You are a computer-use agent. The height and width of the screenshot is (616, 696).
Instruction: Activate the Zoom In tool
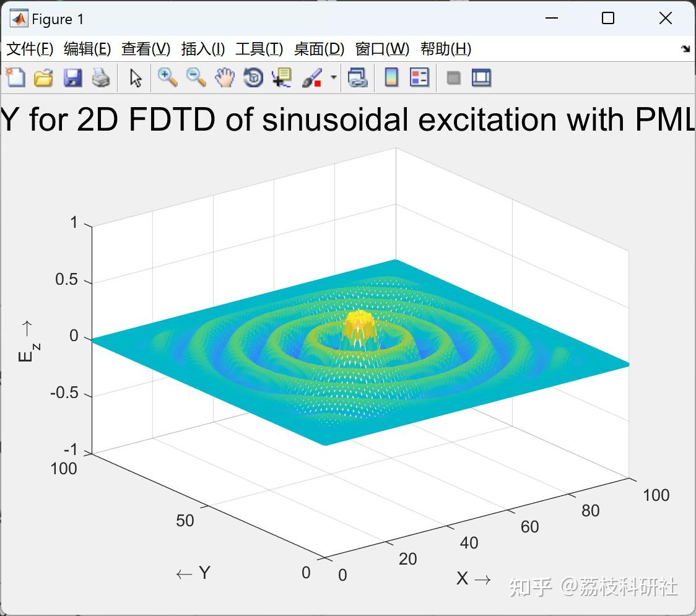tap(167, 77)
